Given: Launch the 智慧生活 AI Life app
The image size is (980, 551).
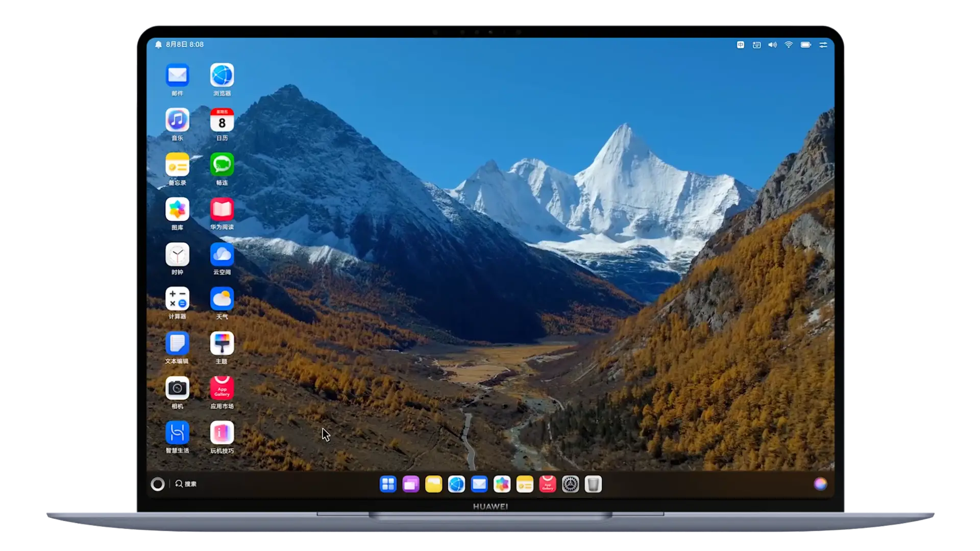Looking at the screenshot, I should [177, 433].
